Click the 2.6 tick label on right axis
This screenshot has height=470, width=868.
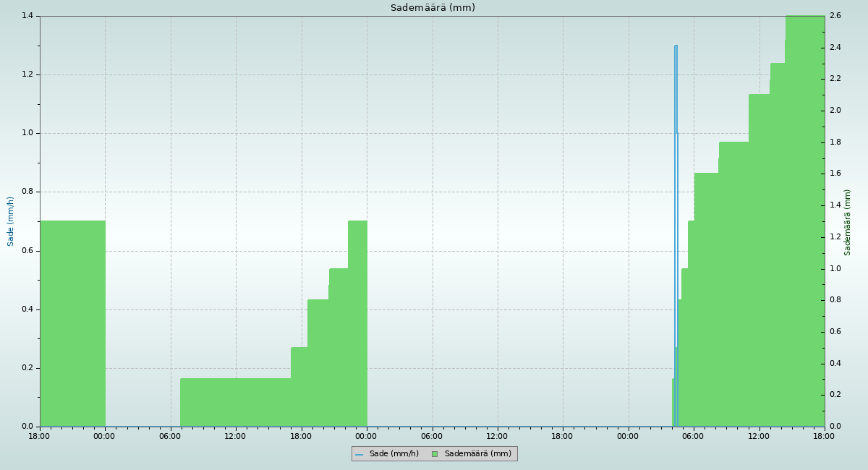[x=835, y=16]
